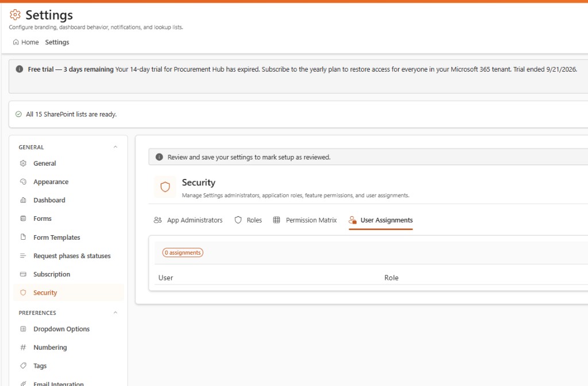Click the Security panel heading text

click(x=199, y=182)
